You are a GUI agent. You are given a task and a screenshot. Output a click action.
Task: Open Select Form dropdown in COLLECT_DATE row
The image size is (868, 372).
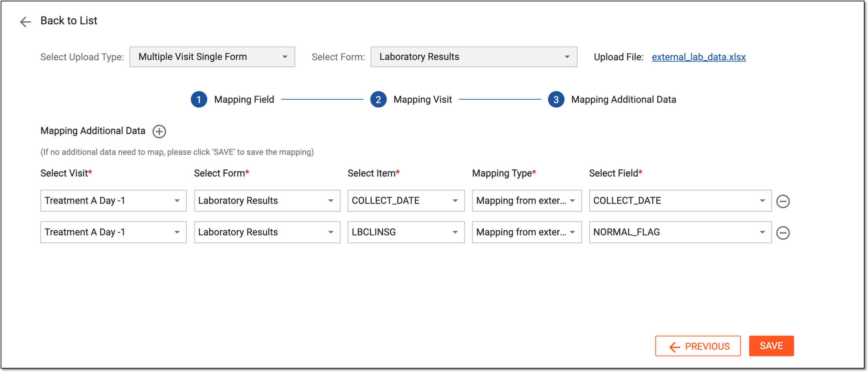click(267, 201)
